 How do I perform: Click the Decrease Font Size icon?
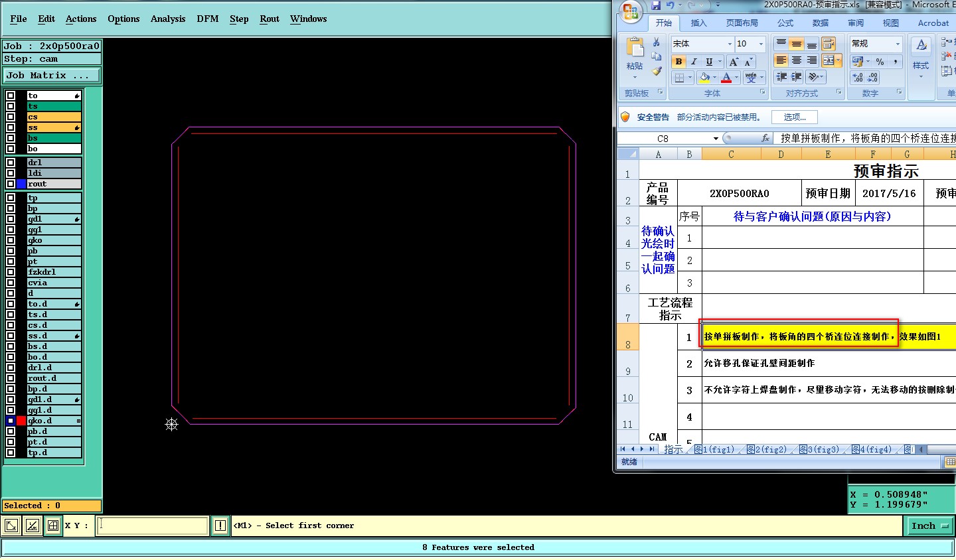click(749, 62)
